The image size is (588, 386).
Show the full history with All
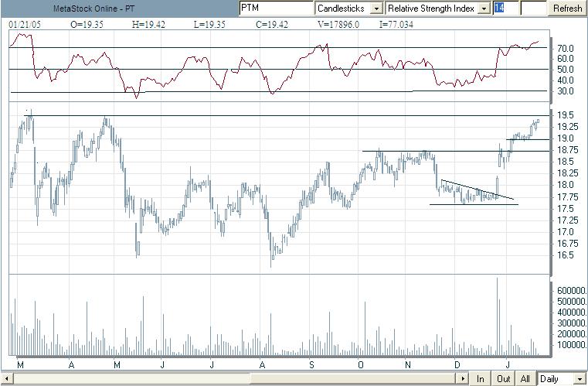coord(525,378)
